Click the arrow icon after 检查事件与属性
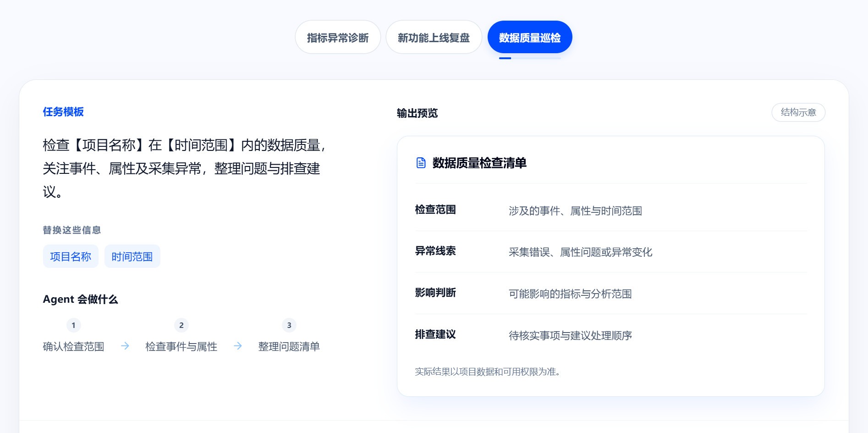Screen dimensions: 868x433 pyautogui.click(x=237, y=346)
